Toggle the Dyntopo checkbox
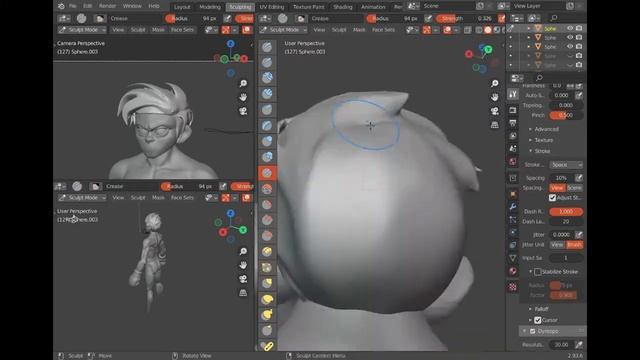640x360 pixels. [533, 331]
